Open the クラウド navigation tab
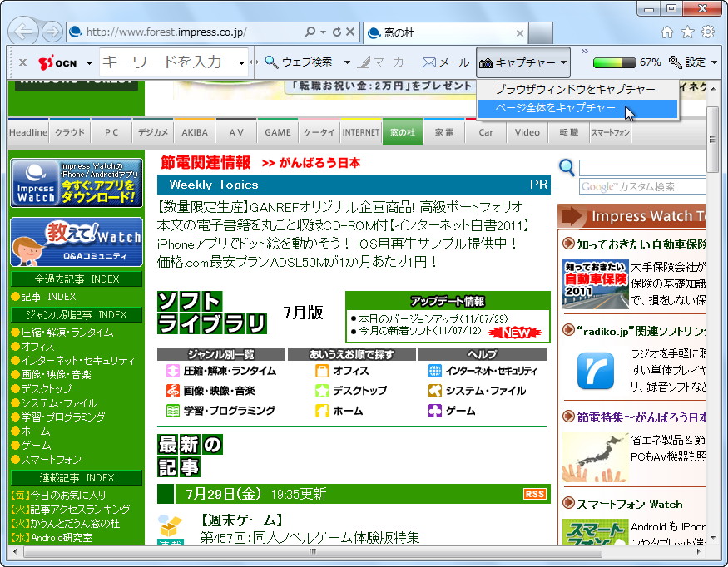The width and height of the screenshot is (728, 567). 70,132
